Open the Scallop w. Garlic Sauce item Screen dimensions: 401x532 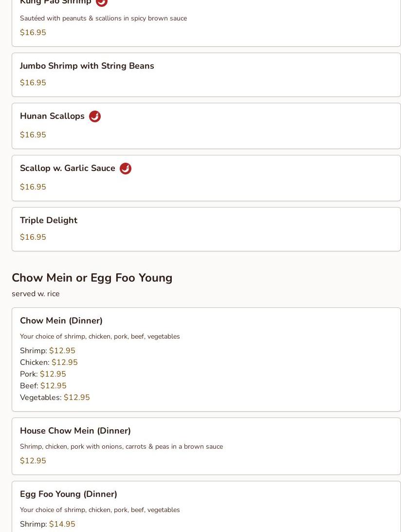point(68,168)
